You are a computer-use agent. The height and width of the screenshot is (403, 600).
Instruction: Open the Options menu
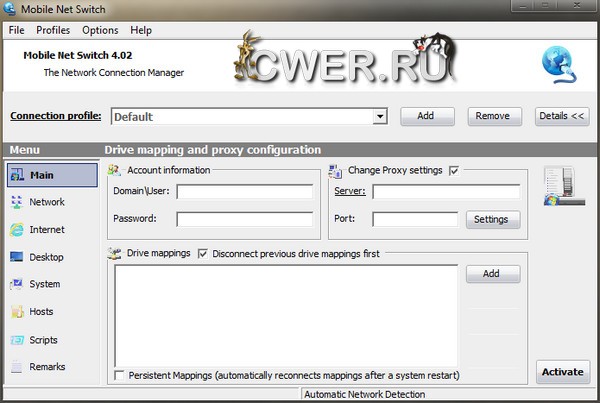(100, 31)
